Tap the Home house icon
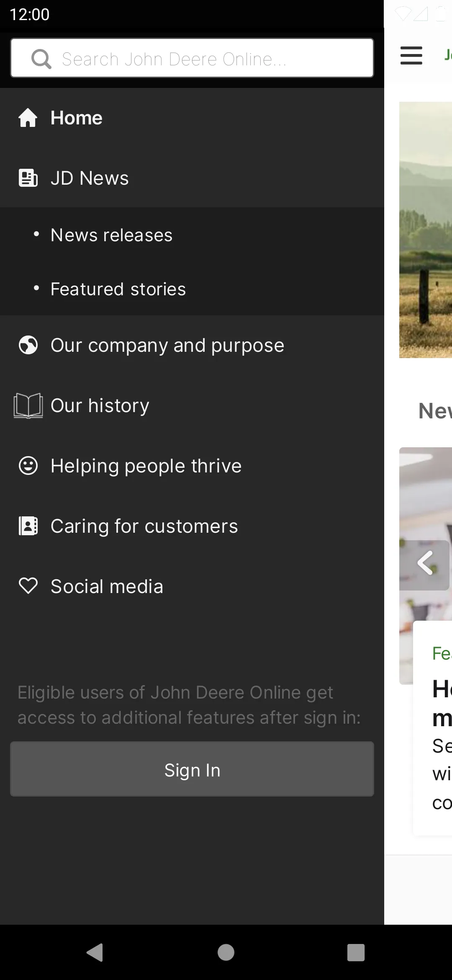This screenshot has height=980, width=452. pos(28,118)
